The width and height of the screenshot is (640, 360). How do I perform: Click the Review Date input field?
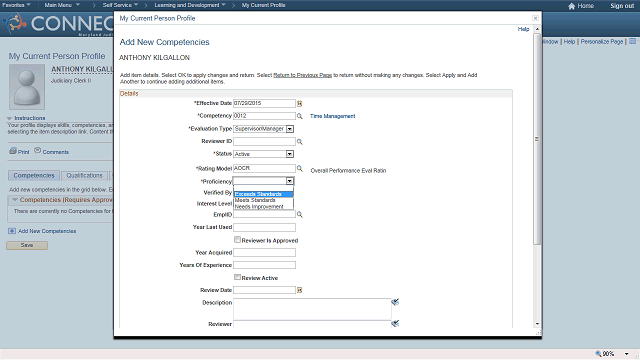click(x=264, y=290)
